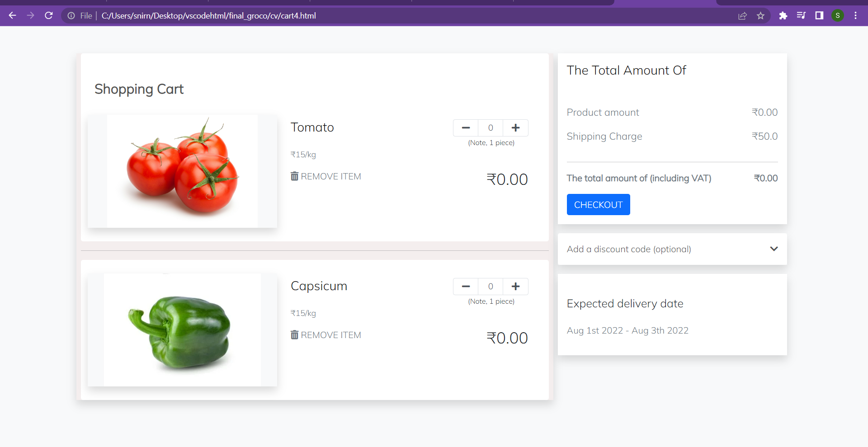868x447 pixels.
Task: Click the REMOVE ITEM link under Tomato
Action: point(330,176)
